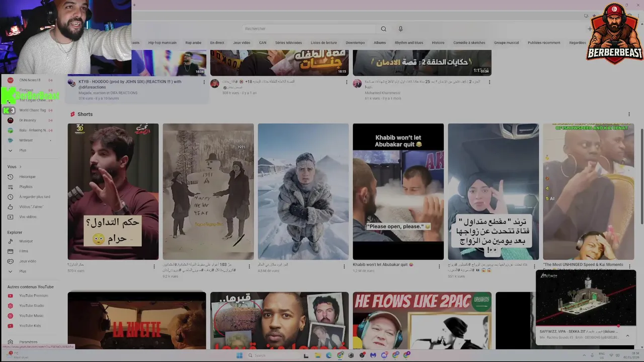
Task: Open KTYB - HOODOO reaction video title
Action: (x=130, y=84)
